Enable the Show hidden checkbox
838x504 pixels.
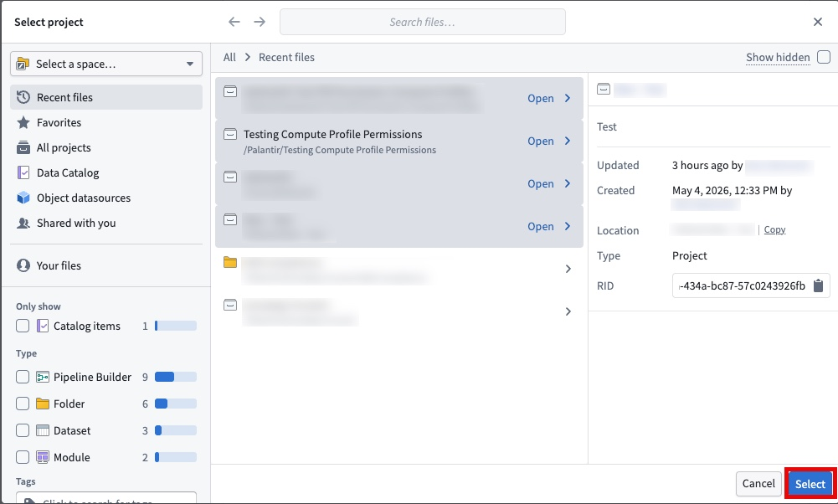coord(824,57)
